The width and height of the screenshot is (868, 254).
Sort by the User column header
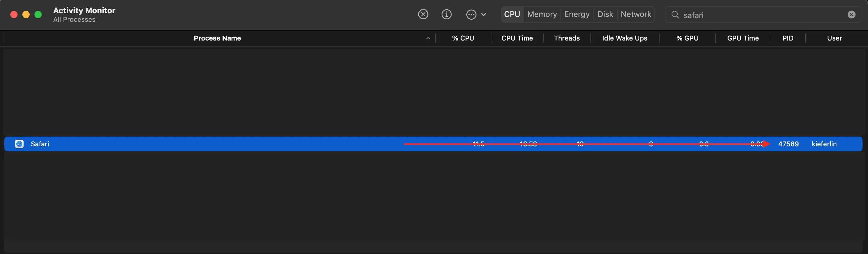[834, 38]
